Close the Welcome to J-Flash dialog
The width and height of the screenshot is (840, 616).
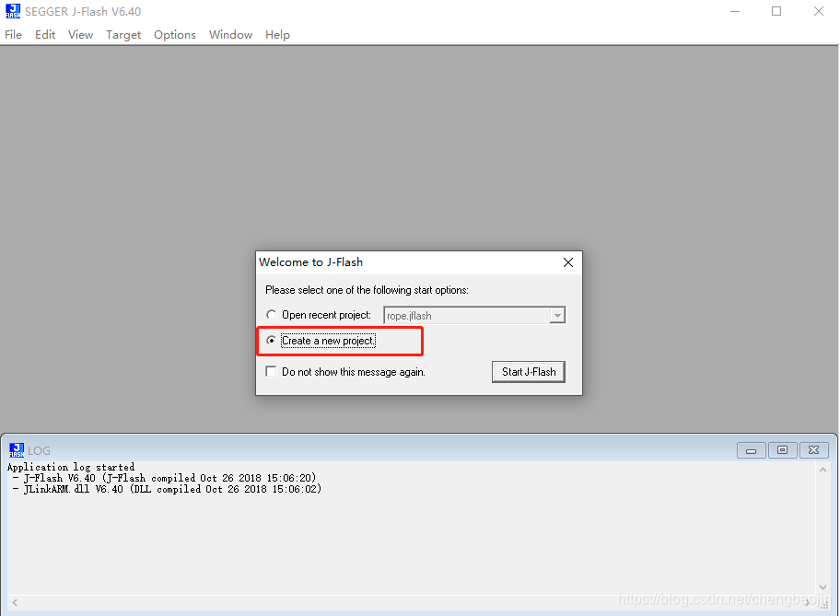pyautogui.click(x=568, y=262)
